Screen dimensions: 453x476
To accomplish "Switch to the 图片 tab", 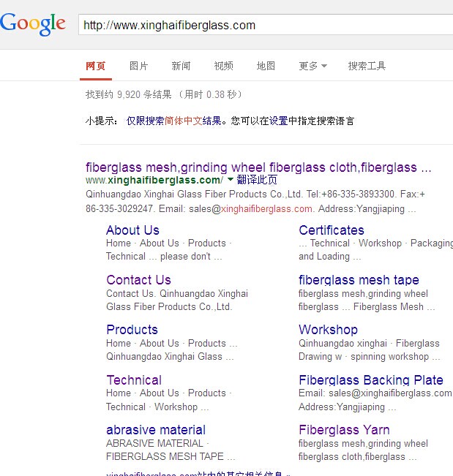I will tap(138, 66).
